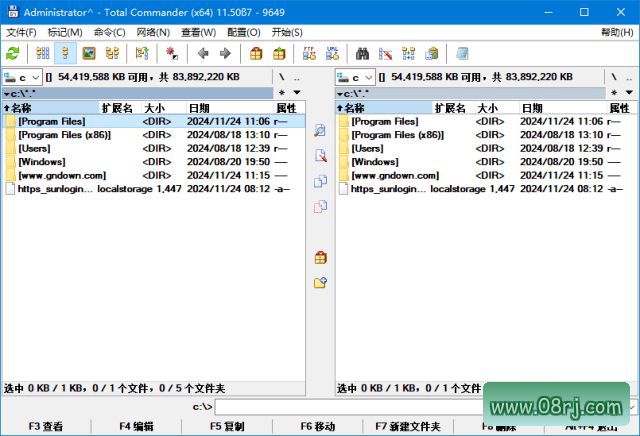
Task: Go forward using the right arrow icon
Action: coord(225,53)
